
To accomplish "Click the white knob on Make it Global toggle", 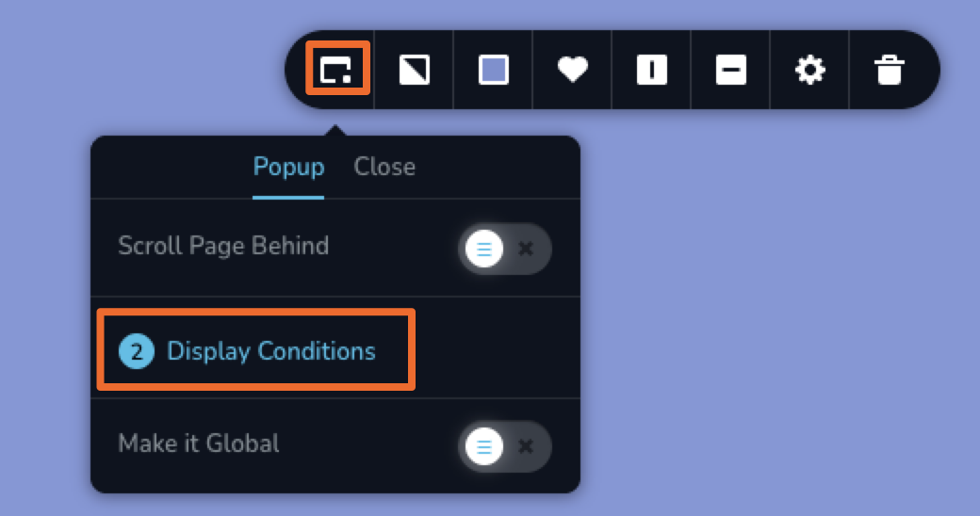I will (483, 446).
